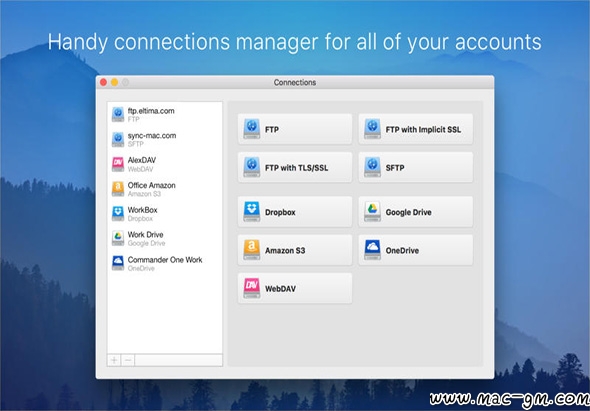Create a new FTP connection
The height and width of the screenshot is (411, 590).
(x=295, y=129)
